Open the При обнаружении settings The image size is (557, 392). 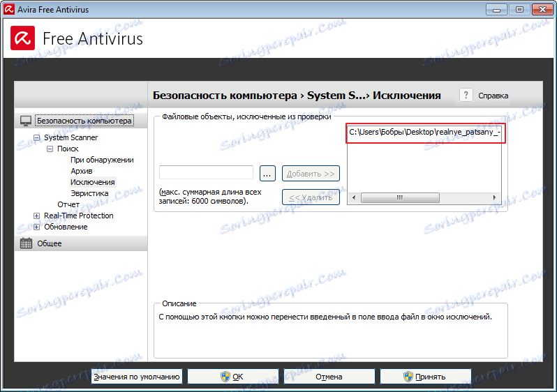pos(102,160)
